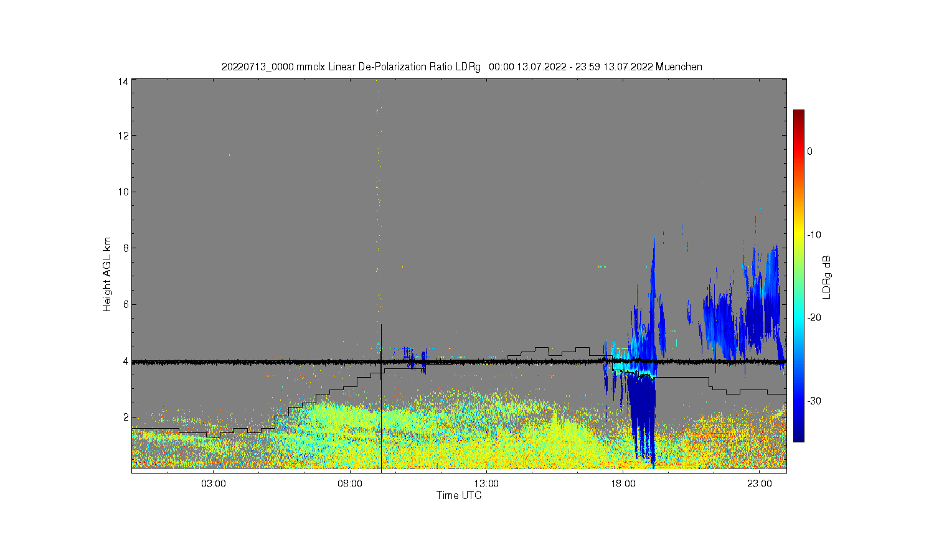Screen dimensions: 934x560
Task: Click the colorbar value -30
Action: point(814,401)
